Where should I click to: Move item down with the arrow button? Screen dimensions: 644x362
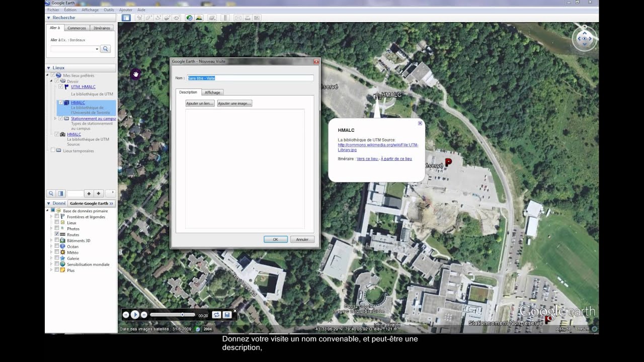coord(99,193)
